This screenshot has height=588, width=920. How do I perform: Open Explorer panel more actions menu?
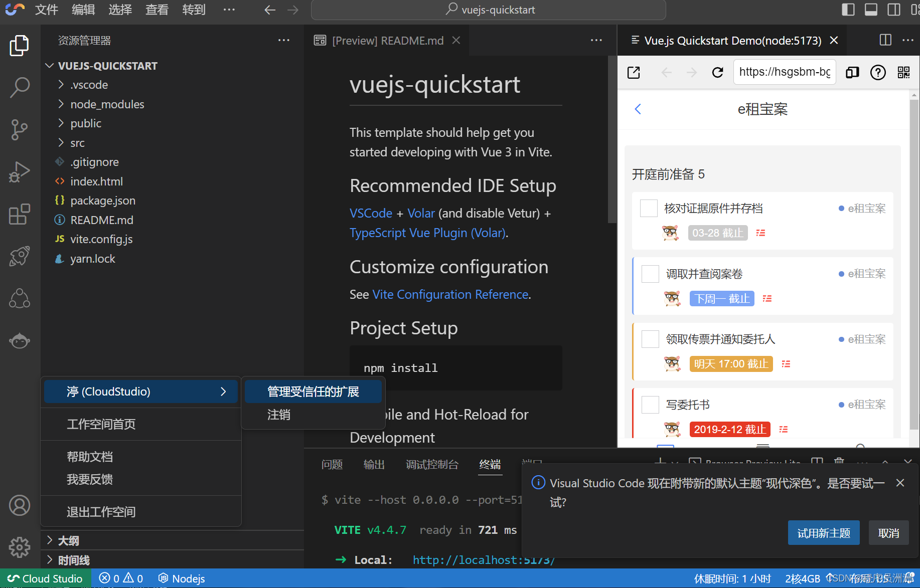tap(284, 40)
